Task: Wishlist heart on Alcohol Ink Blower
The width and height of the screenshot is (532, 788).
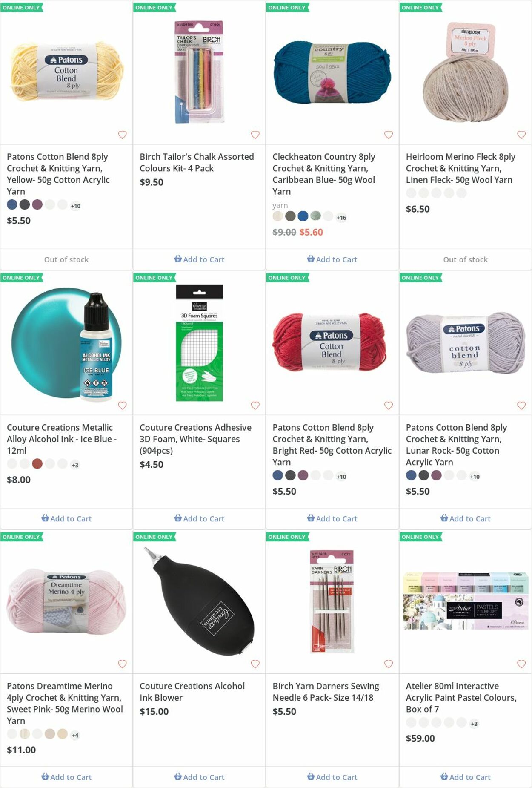Action: point(255,664)
